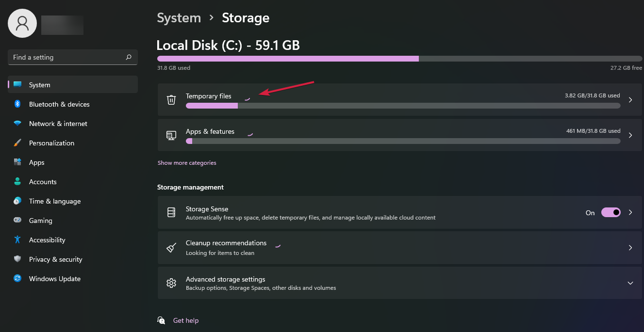Focus the Find a setting search box

pos(73,57)
